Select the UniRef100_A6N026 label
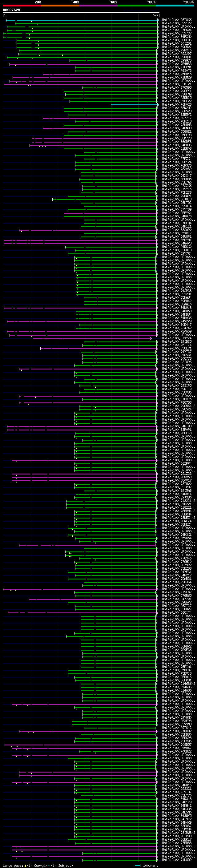The width and height of the screenshot is (197, 868). click(177, 104)
